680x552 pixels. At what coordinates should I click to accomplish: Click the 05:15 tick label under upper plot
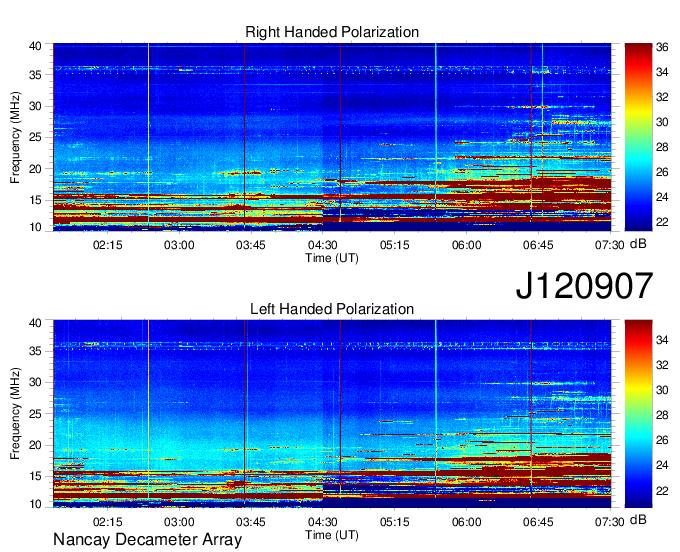(395, 245)
